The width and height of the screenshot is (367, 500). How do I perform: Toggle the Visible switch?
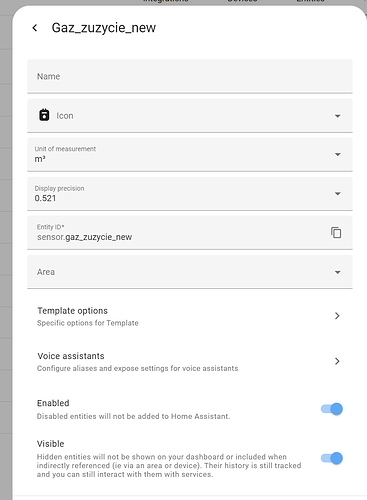(x=332, y=458)
